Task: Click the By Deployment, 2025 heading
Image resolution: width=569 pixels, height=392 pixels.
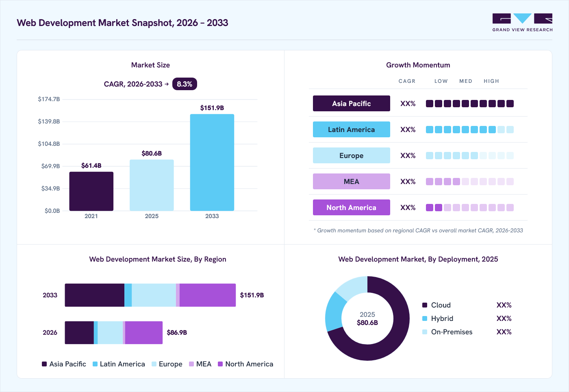Action: click(418, 259)
